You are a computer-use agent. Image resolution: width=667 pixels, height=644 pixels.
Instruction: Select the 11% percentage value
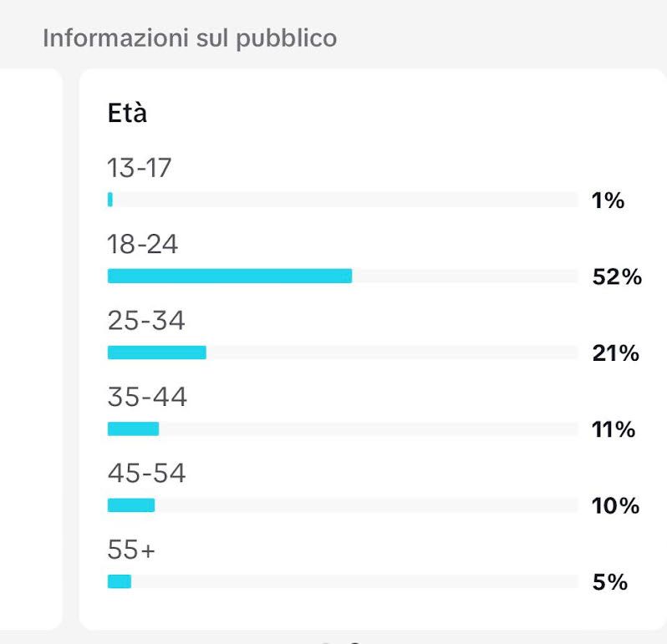click(x=614, y=430)
